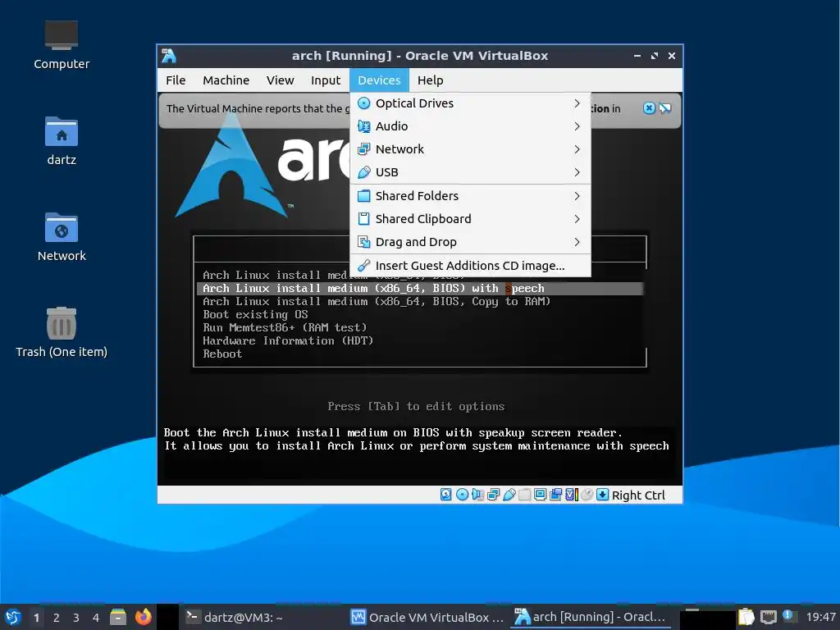This screenshot has height=630, width=840.
Task: Click the hard disk activity status icon
Action: click(x=445, y=495)
